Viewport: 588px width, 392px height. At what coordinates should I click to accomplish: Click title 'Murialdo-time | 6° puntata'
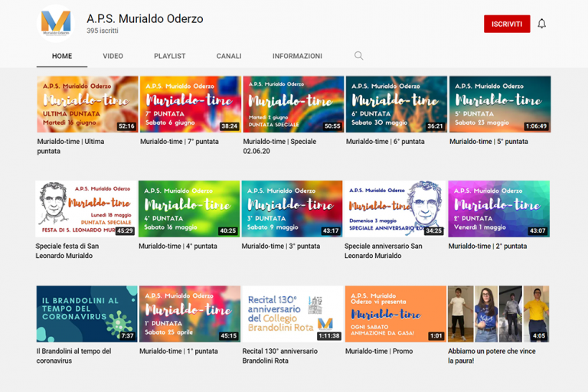click(x=385, y=142)
